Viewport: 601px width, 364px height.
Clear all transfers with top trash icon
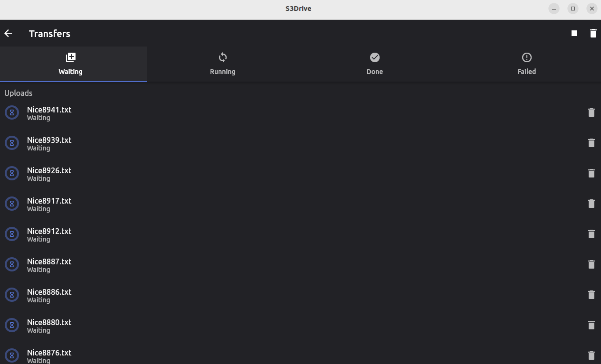click(x=593, y=33)
